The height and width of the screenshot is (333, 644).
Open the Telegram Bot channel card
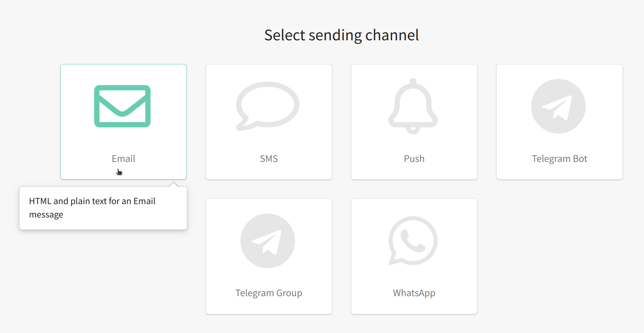coord(560,122)
